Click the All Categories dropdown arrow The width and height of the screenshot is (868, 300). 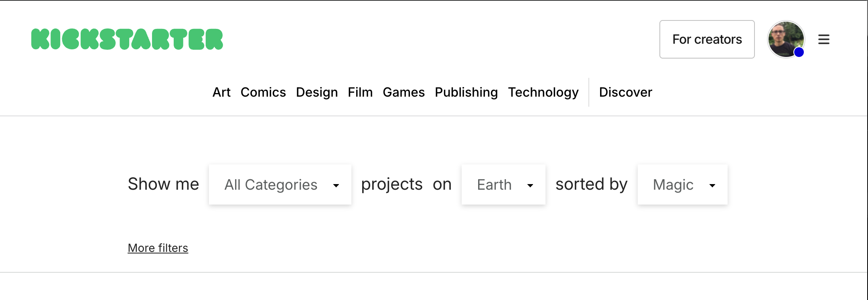(336, 185)
